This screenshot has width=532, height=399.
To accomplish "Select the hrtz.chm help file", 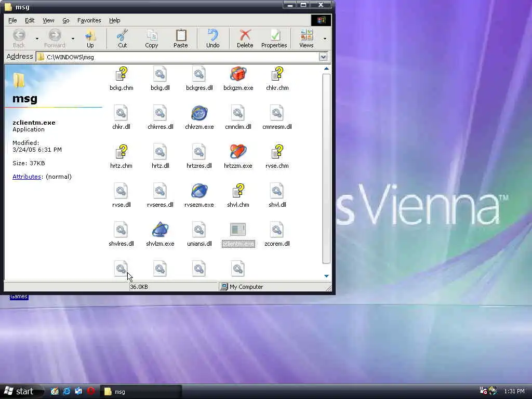I will pos(121,157).
